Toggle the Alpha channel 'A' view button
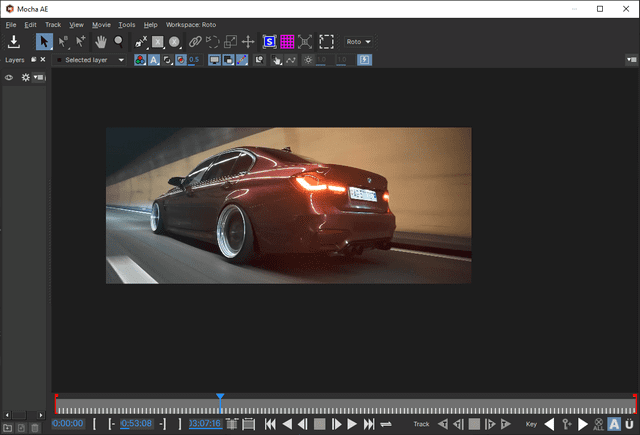 pos(153,60)
